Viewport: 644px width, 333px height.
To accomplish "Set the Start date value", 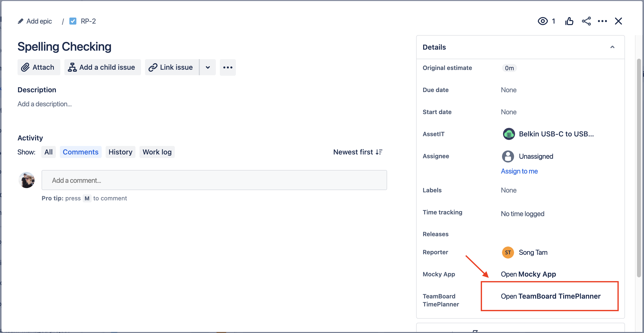I will tap(509, 112).
